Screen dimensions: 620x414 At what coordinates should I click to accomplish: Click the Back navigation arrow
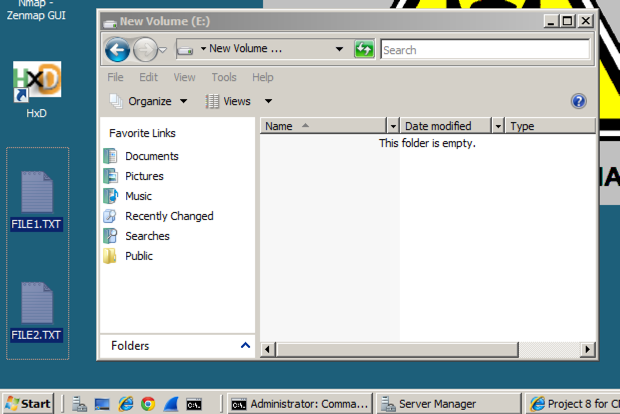(x=117, y=50)
